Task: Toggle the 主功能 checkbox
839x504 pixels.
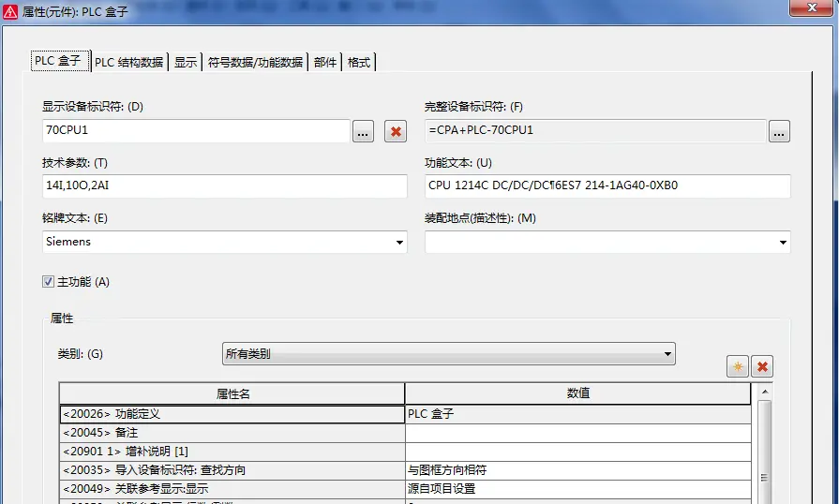Action: click(48, 282)
